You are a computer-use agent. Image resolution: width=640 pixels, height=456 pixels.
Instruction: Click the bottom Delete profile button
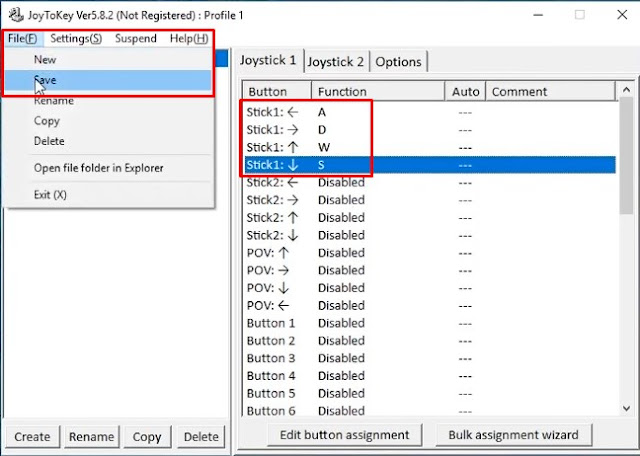[201, 437]
